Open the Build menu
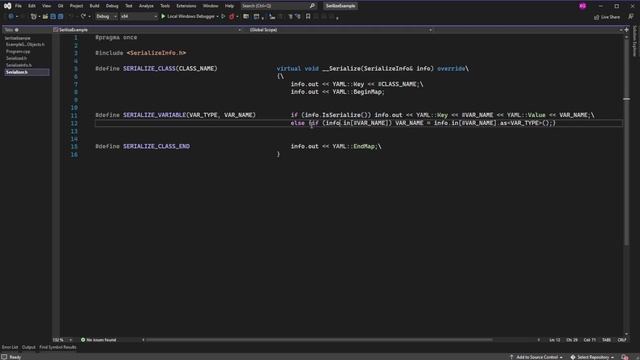The image size is (640, 360). (x=94, y=6)
